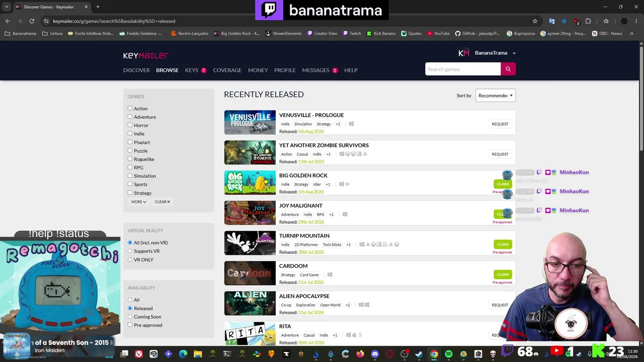Go back using the browser back arrow
This screenshot has width=644, height=362.
pyautogui.click(x=8, y=21)
